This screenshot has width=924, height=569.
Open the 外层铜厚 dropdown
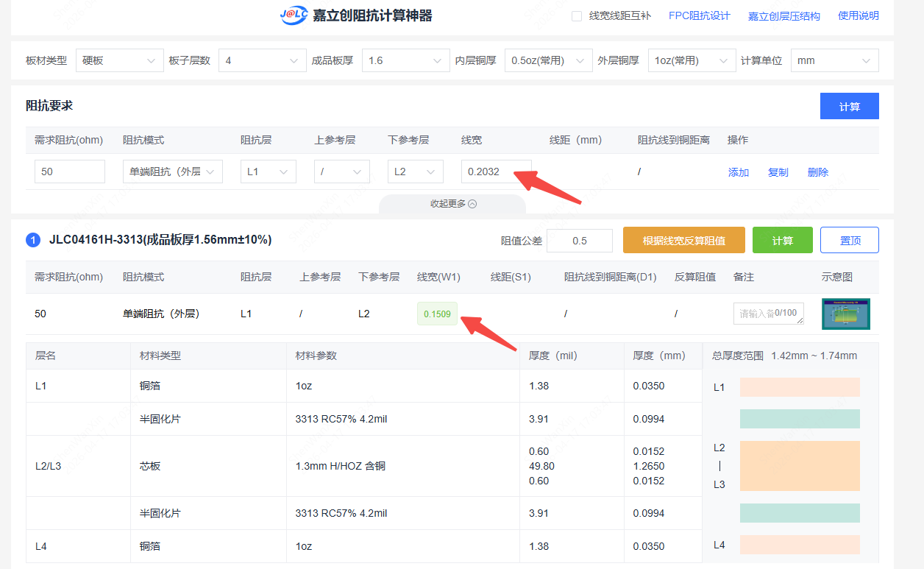[692, 60]
